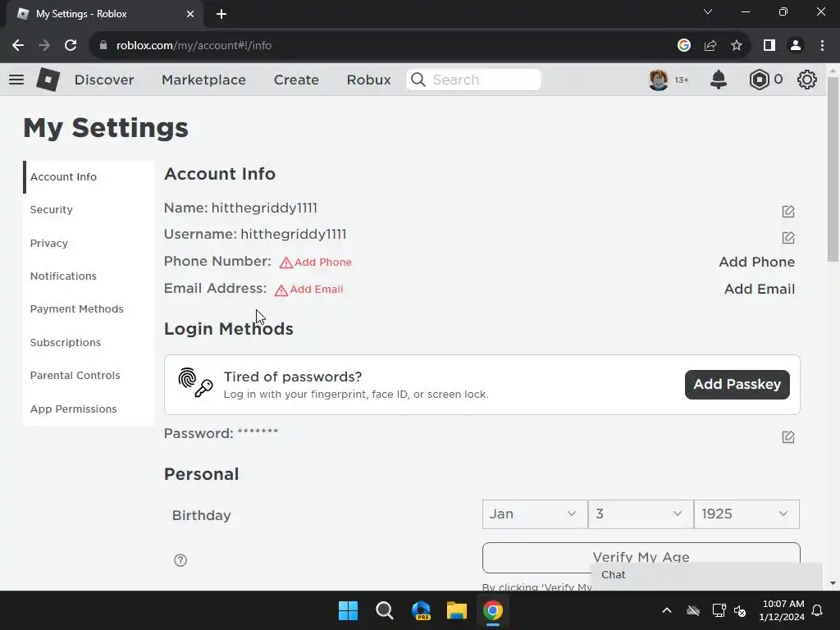Click the Roblox logo home icon
Screen dimensions: 840x630
[x=48, y=80]
